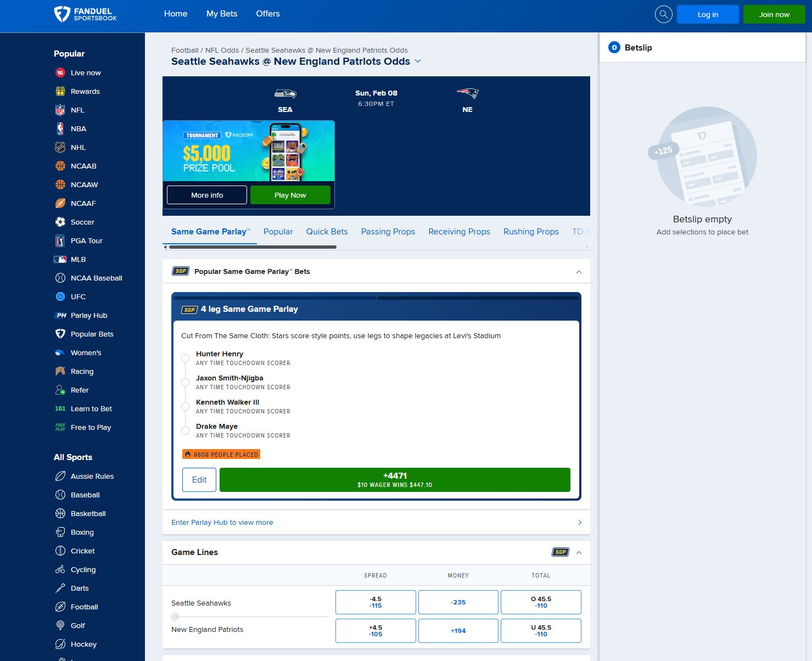Open the matchup title dropdown chevron

click(x=418, y=61)
